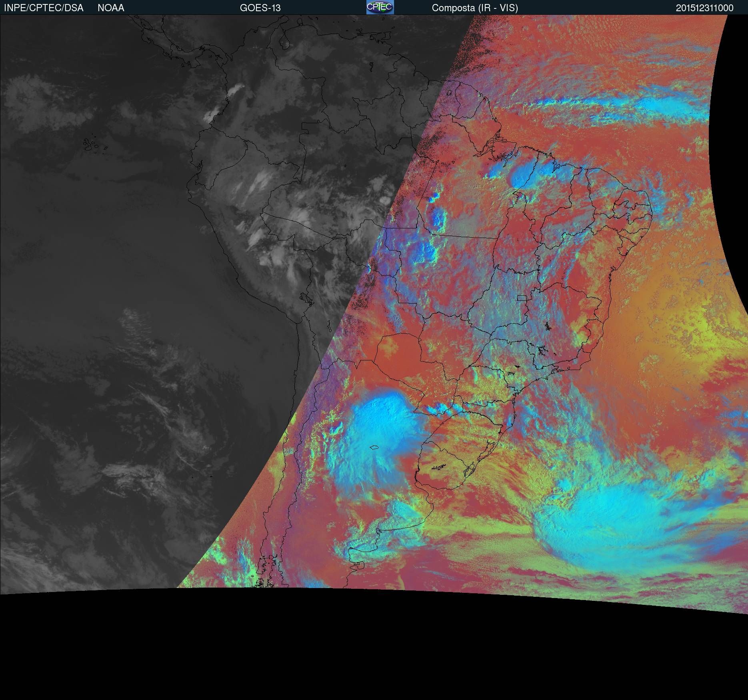
Task: Click the NOAA label in the header
Action: pyautogui.click(x=111, y=8)
